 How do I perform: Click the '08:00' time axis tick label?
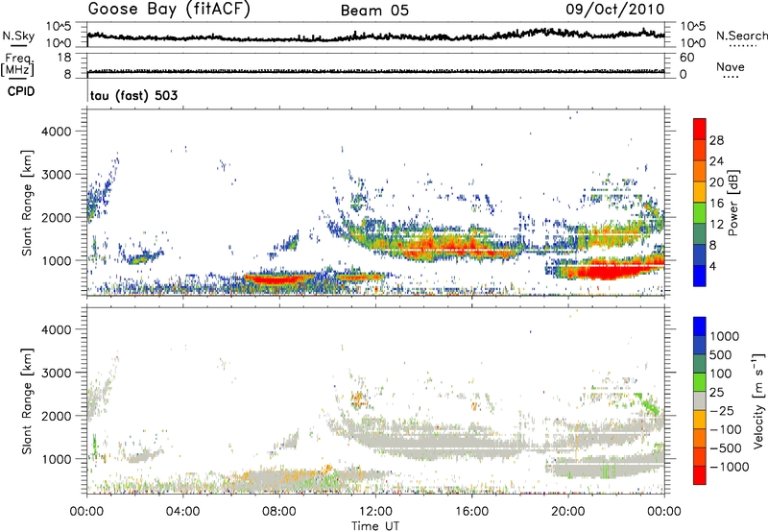[279, 512]
